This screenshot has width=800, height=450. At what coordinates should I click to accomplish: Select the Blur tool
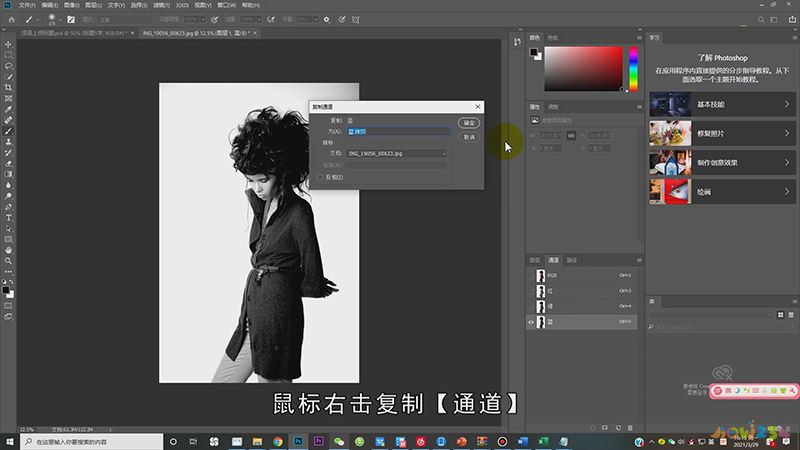[x=8, y=185]
